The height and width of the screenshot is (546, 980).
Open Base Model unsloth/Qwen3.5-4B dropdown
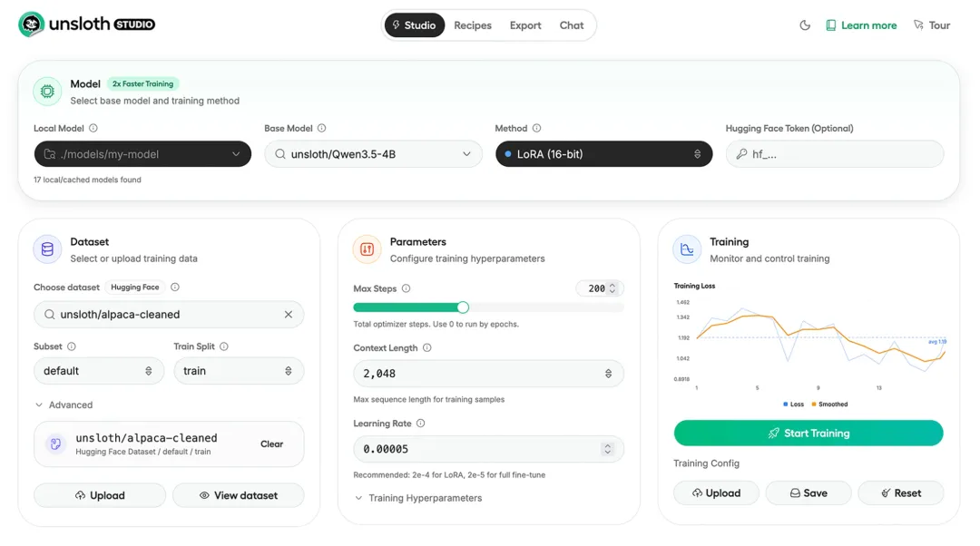coord(373,154)
